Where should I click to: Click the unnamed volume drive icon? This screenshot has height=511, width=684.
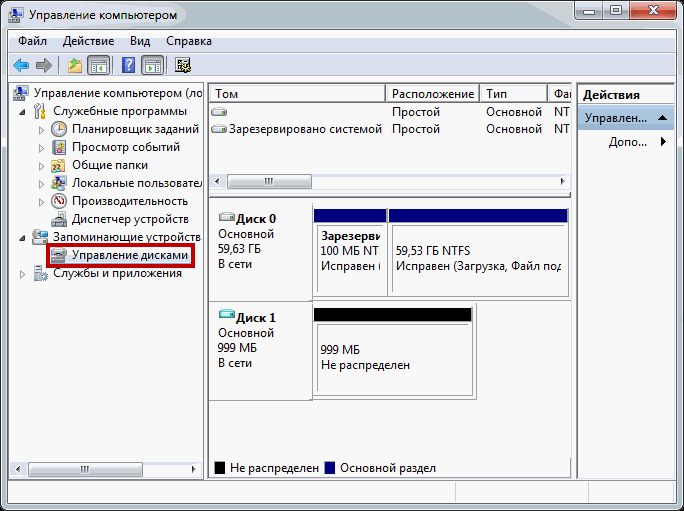click(x=219, y=112)
